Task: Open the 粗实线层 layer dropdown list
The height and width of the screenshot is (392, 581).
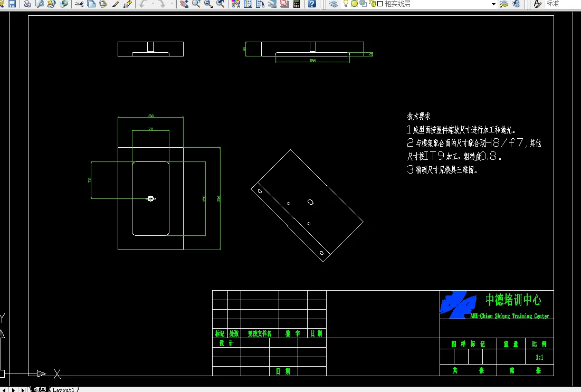Action: coord(493,4)
